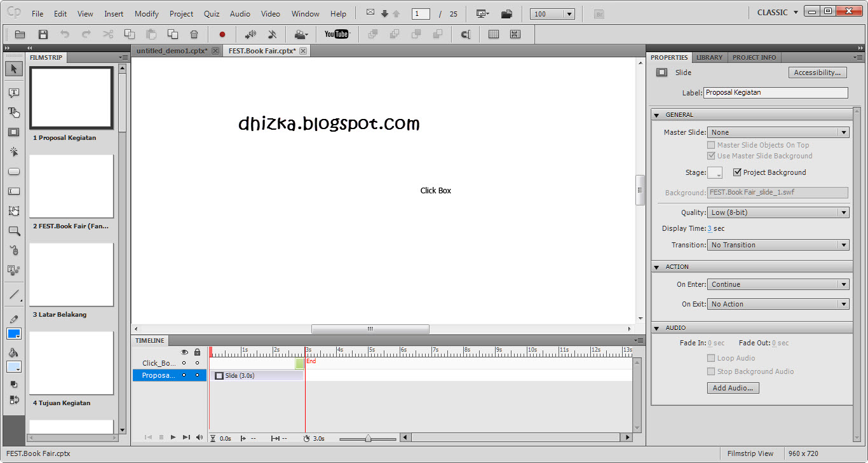
Task: Select the Mouse object tool
Action: 14,251
